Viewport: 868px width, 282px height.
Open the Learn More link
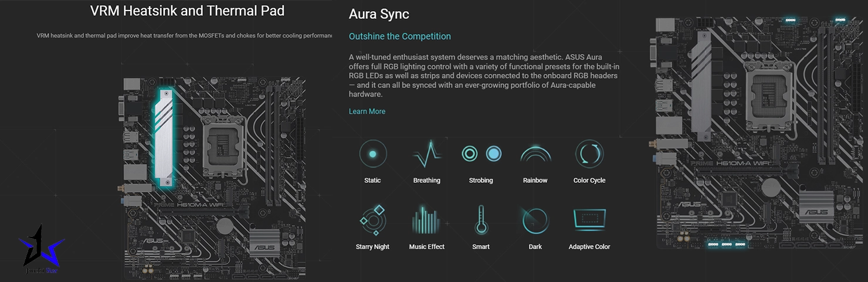click(x=367, y=111)
